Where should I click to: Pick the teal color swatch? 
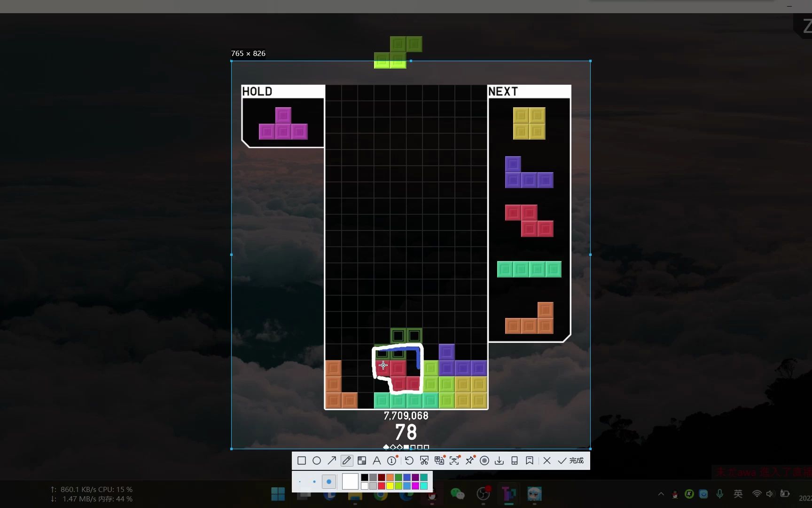tap(424, 477)
